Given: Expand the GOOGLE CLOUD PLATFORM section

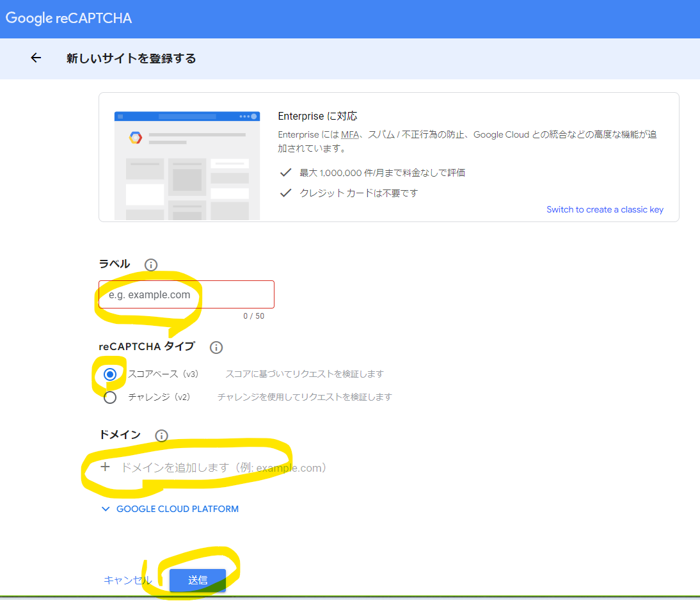Looking at the screenshot, I should (x=170, y=509).
